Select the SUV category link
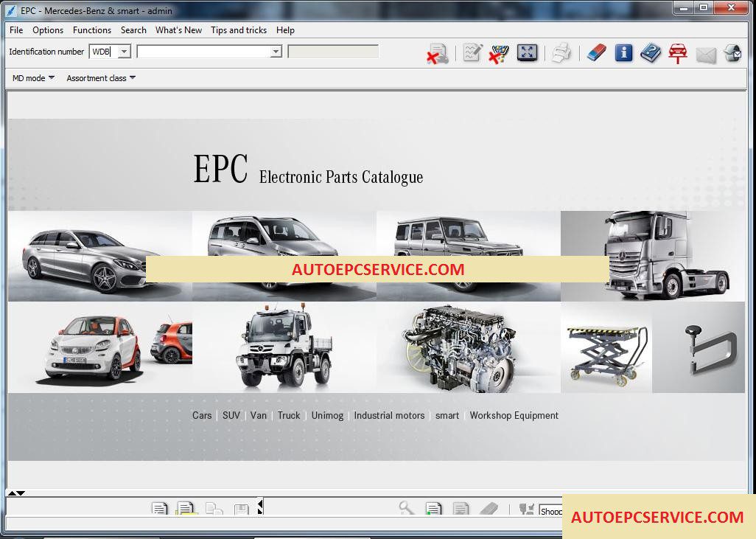Image resolution: width=756 pixels, height=539 pixels. point(231,415)
